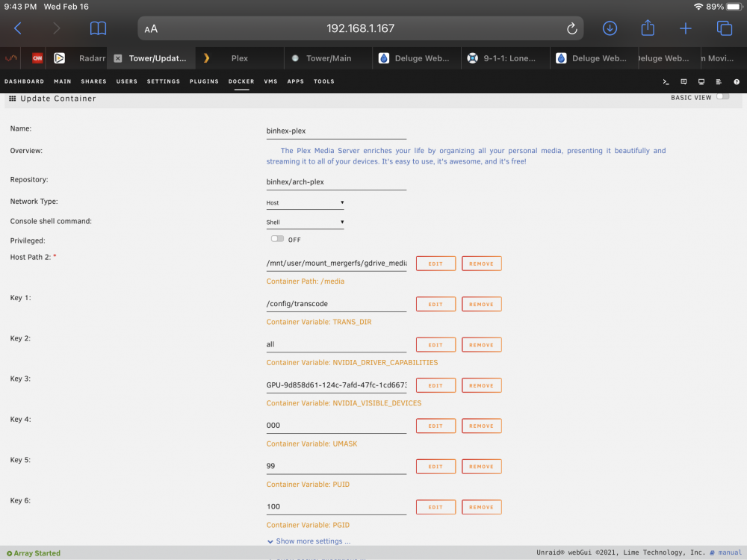Click the info monitor icon in header
The width and height of the screenshot is (747, 560).
pyautogui.click(x=701, y=82)
